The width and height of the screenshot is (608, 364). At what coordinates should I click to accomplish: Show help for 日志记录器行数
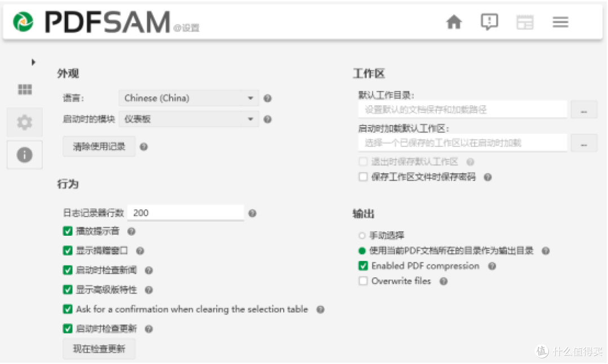click(x=252, y=213)
